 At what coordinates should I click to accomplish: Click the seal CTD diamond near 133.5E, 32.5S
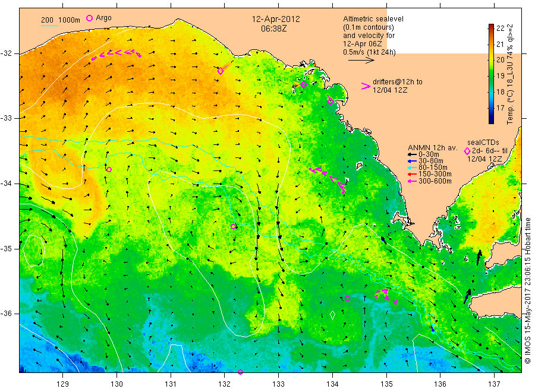click(x=304, y=84)
